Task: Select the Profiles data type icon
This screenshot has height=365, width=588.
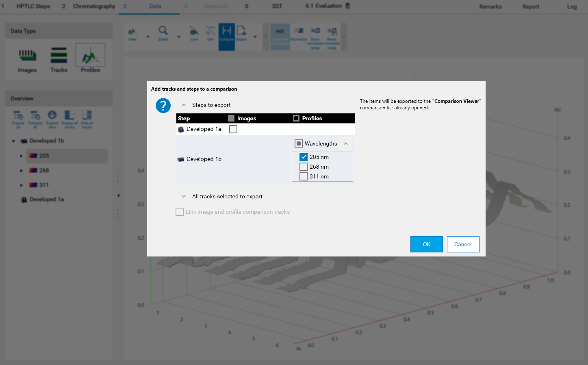Action: tap(90, 59)
